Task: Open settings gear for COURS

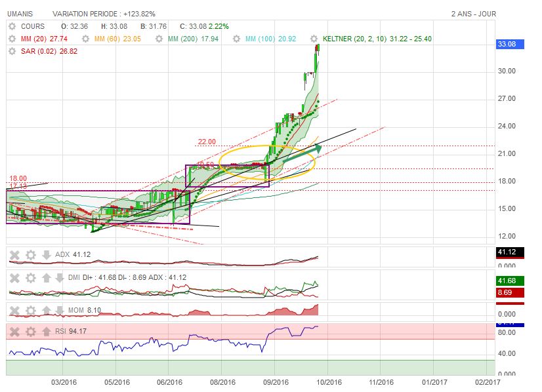Action: [x=12, y=26]
